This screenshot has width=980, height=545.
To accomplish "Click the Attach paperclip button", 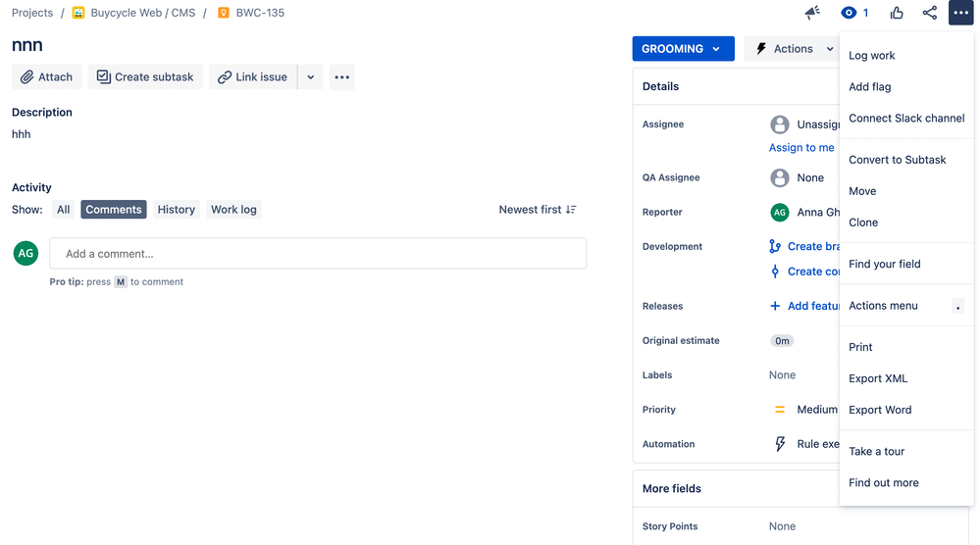I will pyautogui.click(x=46, y=76).
